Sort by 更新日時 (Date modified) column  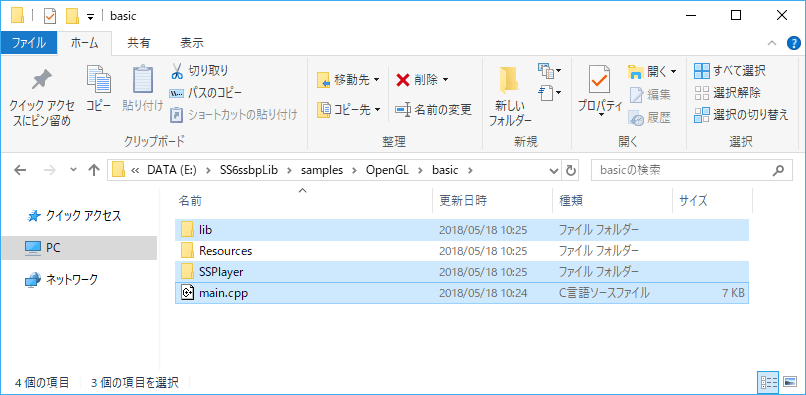tap(492, 201)
